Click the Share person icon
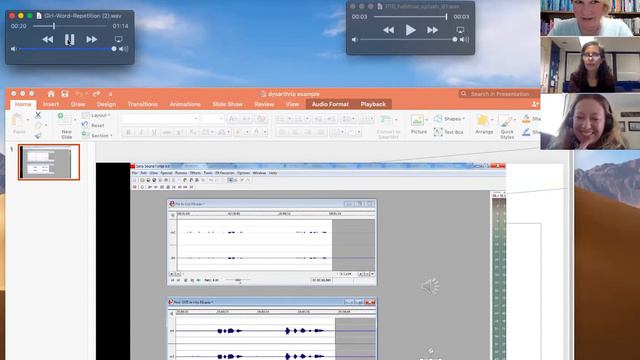 pos(535,104)
